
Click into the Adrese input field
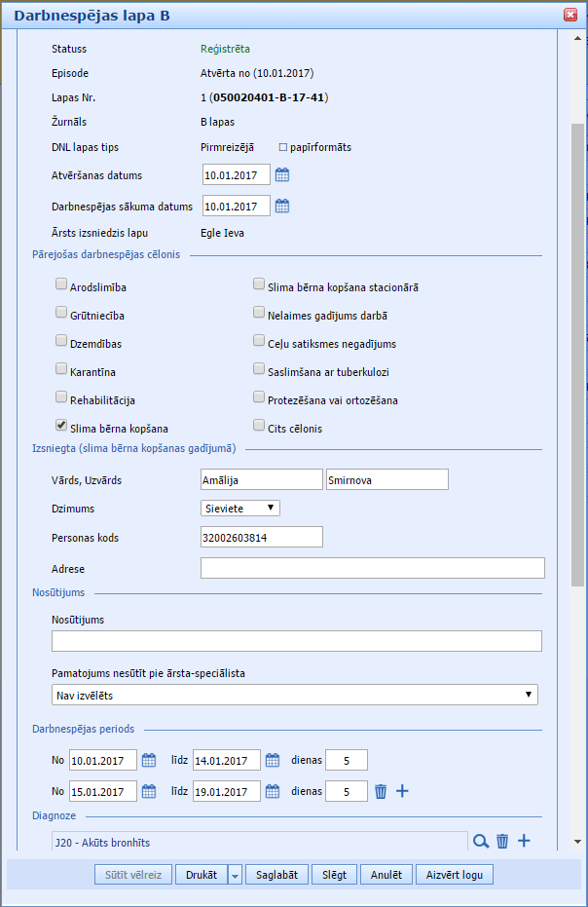[372, 568]
